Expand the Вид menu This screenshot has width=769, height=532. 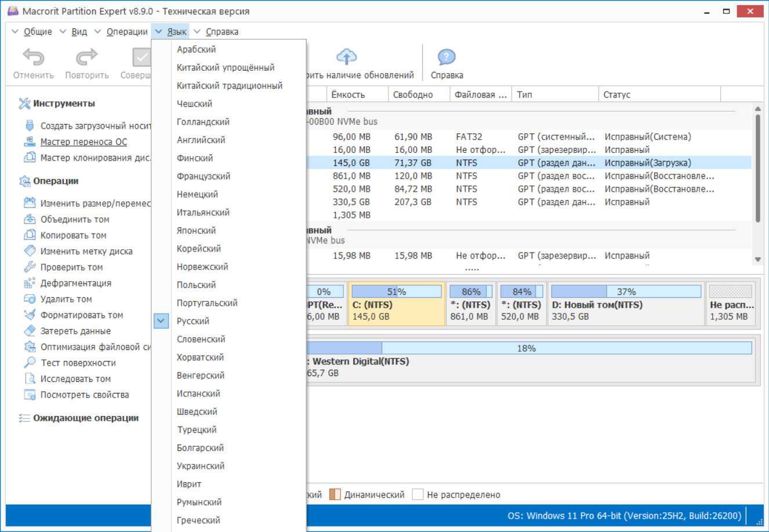[79, 32]
